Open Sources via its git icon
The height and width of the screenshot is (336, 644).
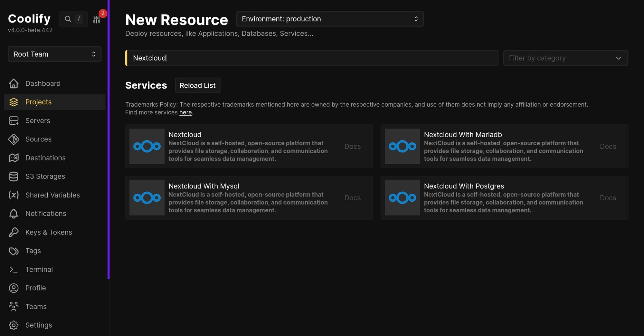click(x=14, y=139)
